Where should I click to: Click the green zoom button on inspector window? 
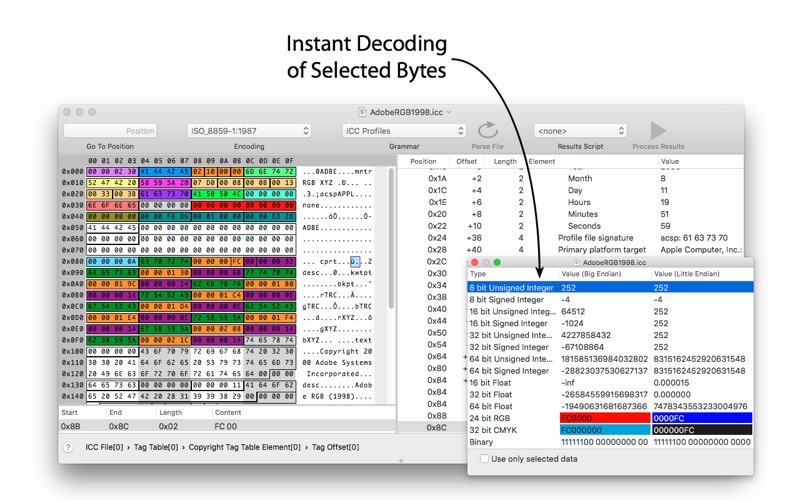497,262
